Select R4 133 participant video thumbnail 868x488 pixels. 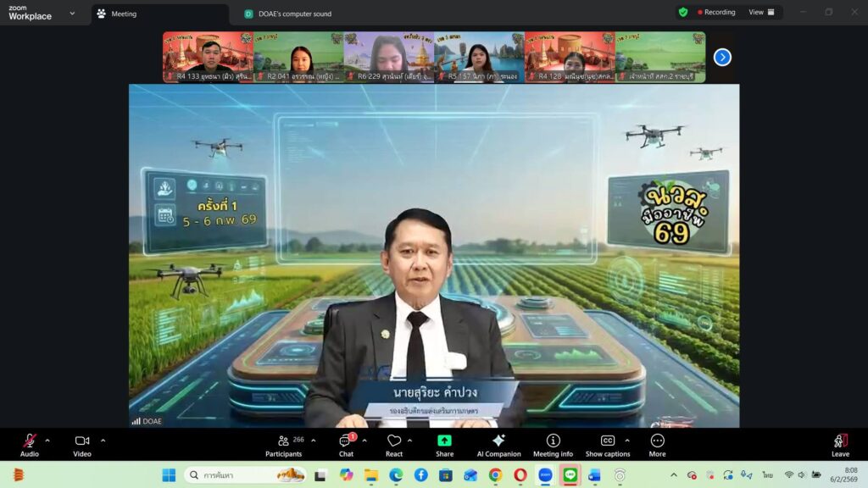(209, 57)
